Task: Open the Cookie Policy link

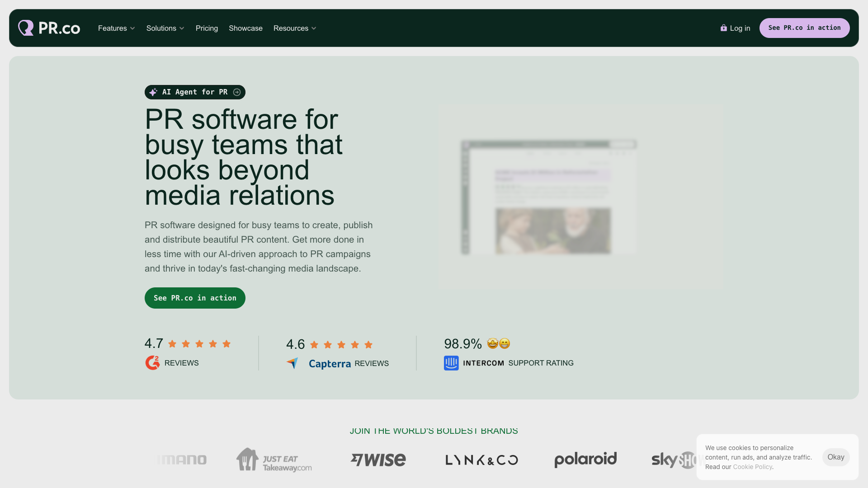Action: [752, 467]
